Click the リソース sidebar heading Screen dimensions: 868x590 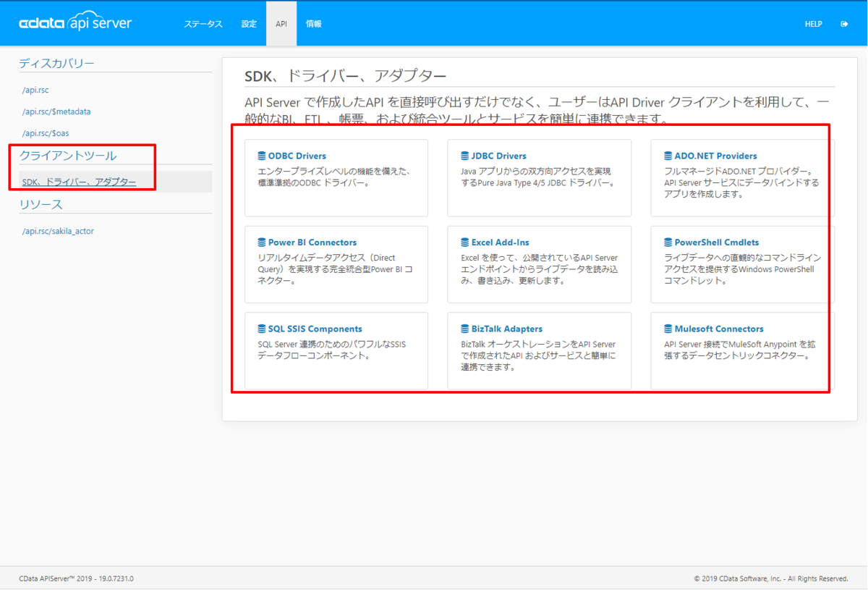41,205
